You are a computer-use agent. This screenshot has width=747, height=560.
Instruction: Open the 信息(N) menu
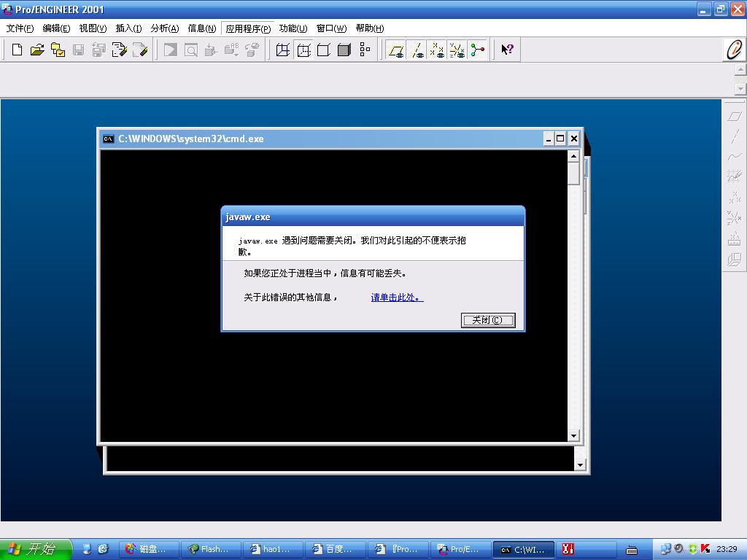tap(202, 28)
